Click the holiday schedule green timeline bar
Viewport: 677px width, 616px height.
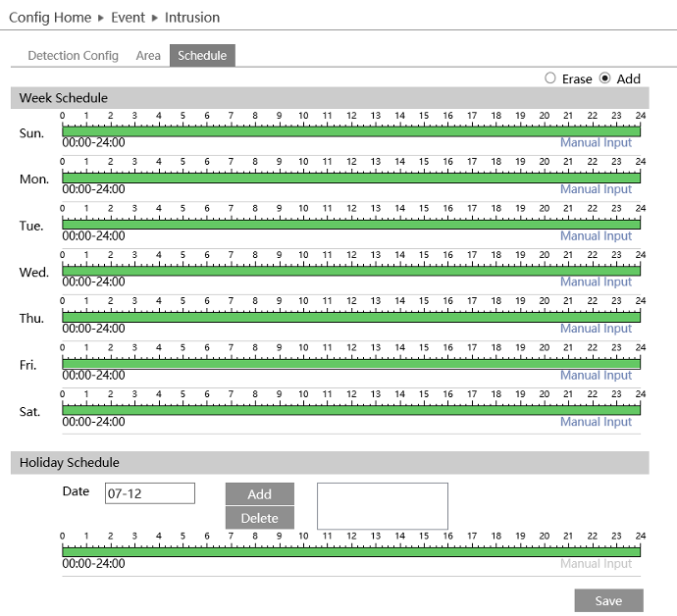coord(350,551)
